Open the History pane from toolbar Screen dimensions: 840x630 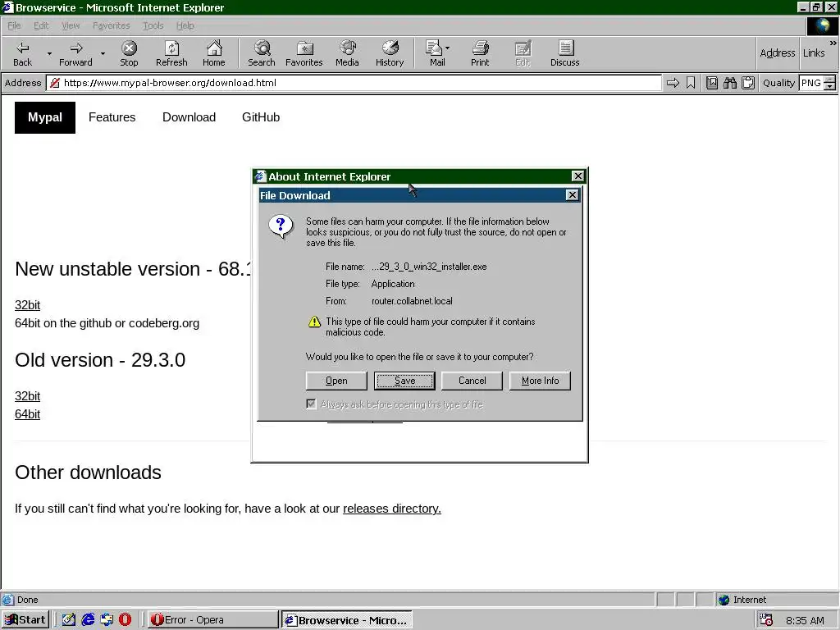(390, 53)
